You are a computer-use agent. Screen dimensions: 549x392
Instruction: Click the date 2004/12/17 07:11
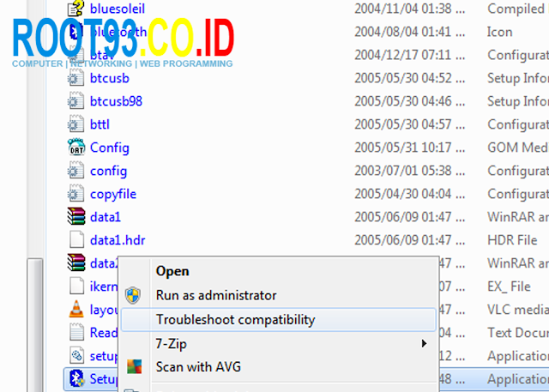tap(410, 55)
